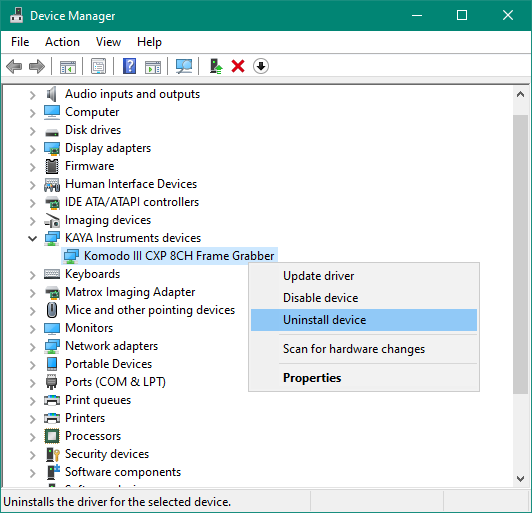The height and width of the screenshot is (513, 532).
Task: Open Properties from context menu
Action: click(x=364, y=378)
